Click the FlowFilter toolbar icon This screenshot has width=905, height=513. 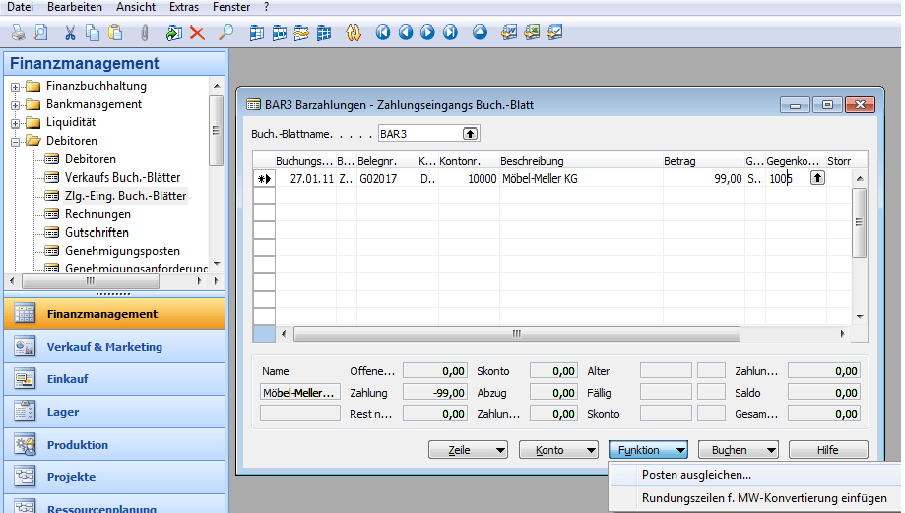tap(301, 32)
